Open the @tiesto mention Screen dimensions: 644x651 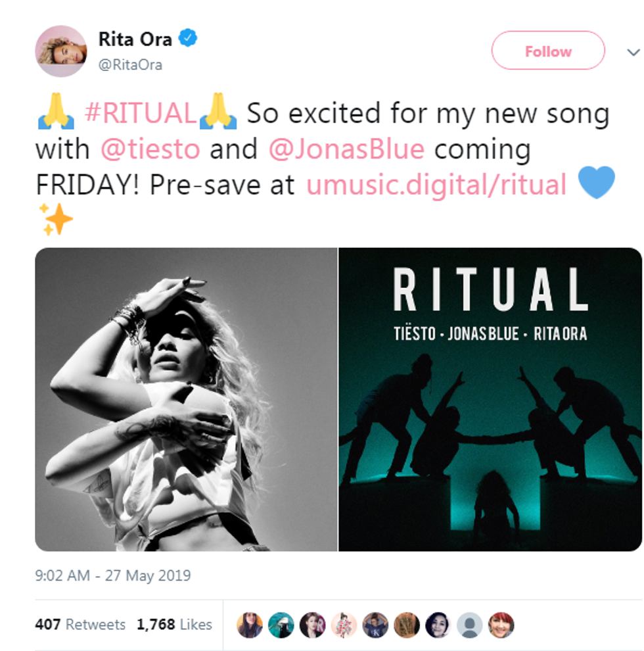coord(150,149)
